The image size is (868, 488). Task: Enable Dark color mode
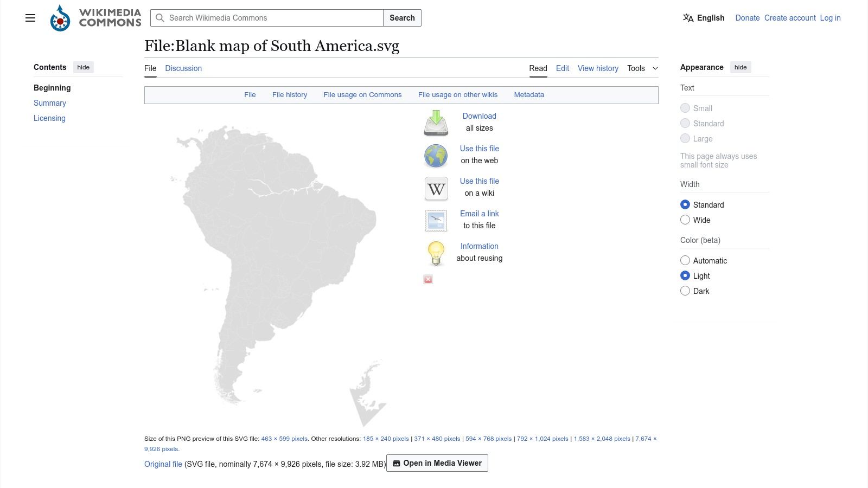coord(685,291)
